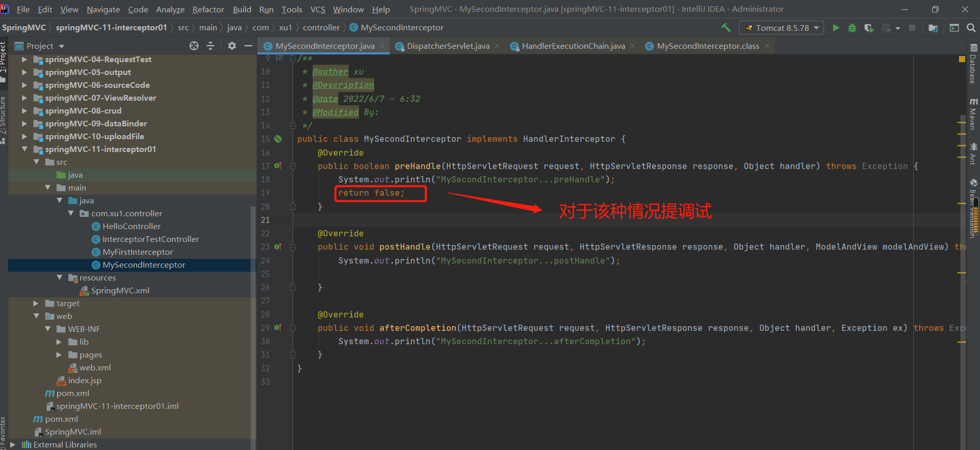The width and height of the screenshot is (980, 450).
Task: Fold the afterCompletion method at line 29
Action: 293,328
